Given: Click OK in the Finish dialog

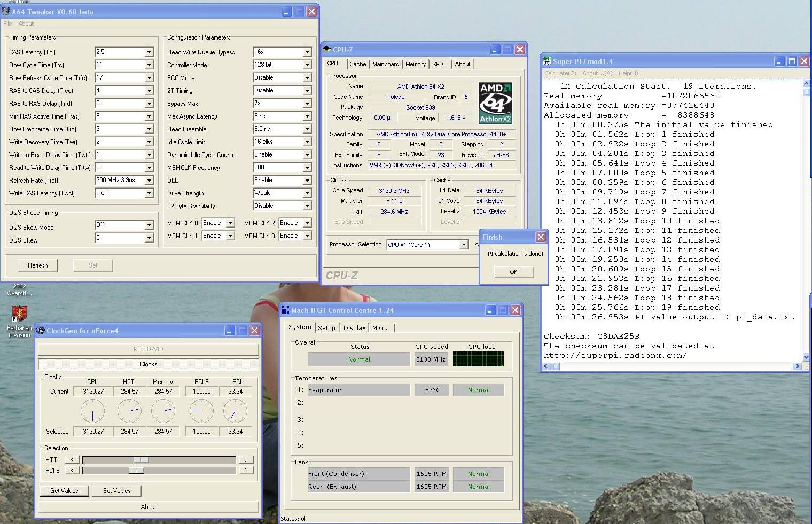Looking at the screenshot, I should click(513, 272).
